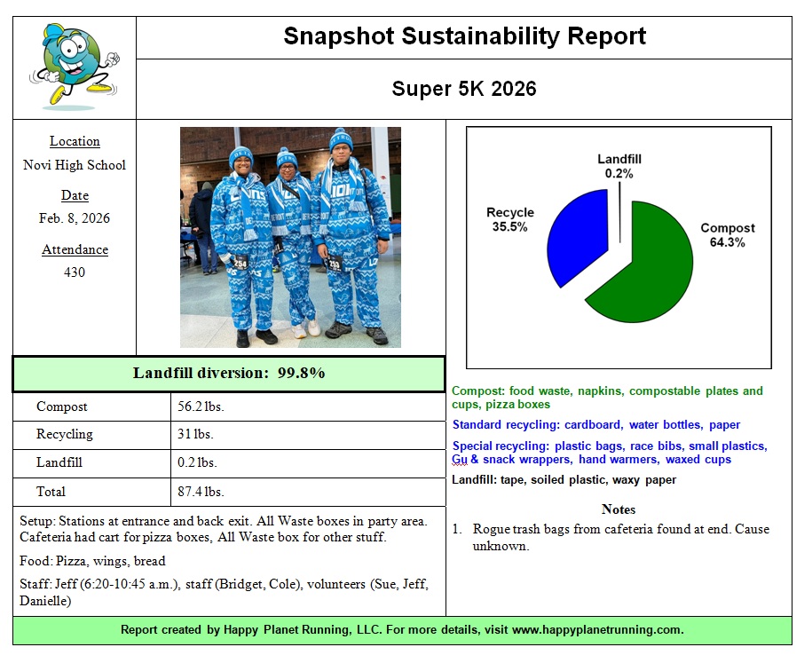Select the Landfill diversion 99.8% banner
812x663 pixels.
coord(229,374)
